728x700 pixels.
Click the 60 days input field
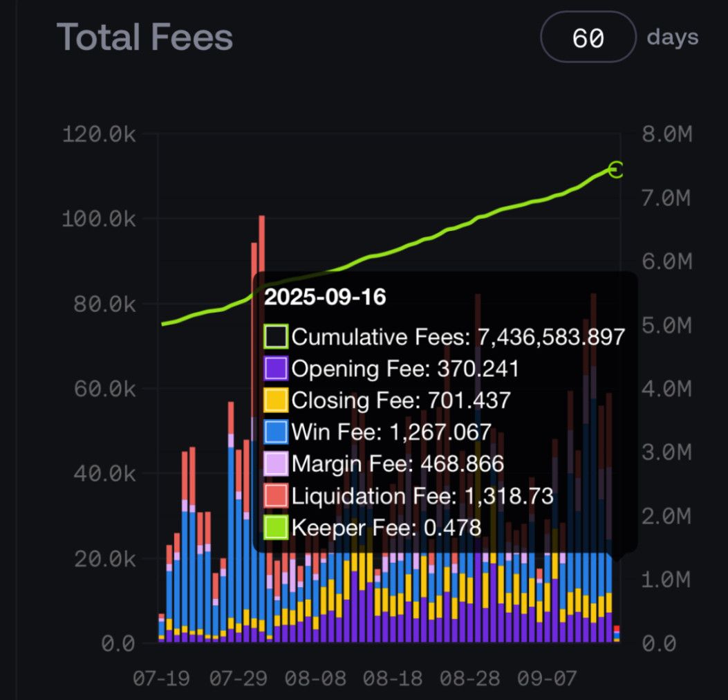pos(588,37)
